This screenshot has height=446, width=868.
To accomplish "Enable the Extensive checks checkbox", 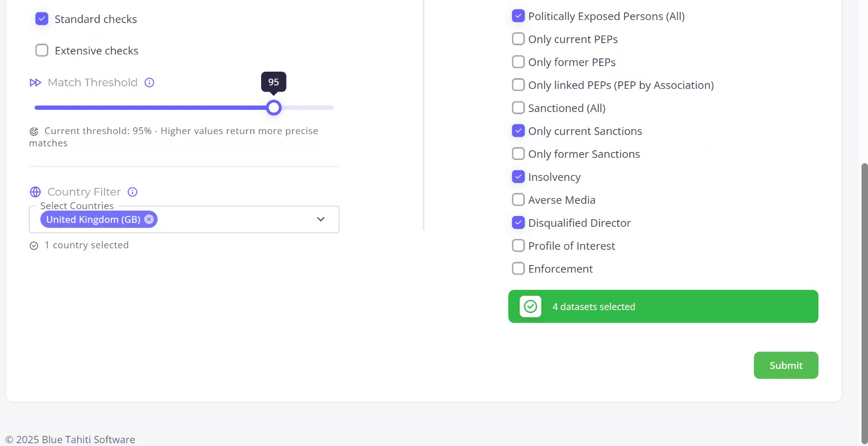I will [x=42, y=51].
